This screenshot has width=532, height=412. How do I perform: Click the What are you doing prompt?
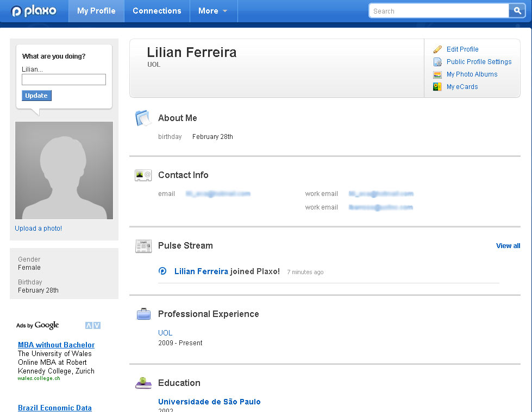pos(54,56)
